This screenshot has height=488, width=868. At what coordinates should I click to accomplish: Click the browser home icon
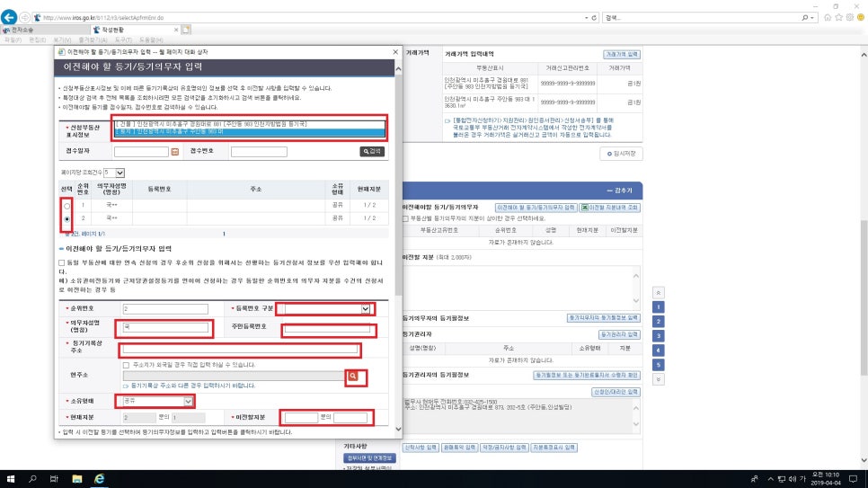pos(828,18)
